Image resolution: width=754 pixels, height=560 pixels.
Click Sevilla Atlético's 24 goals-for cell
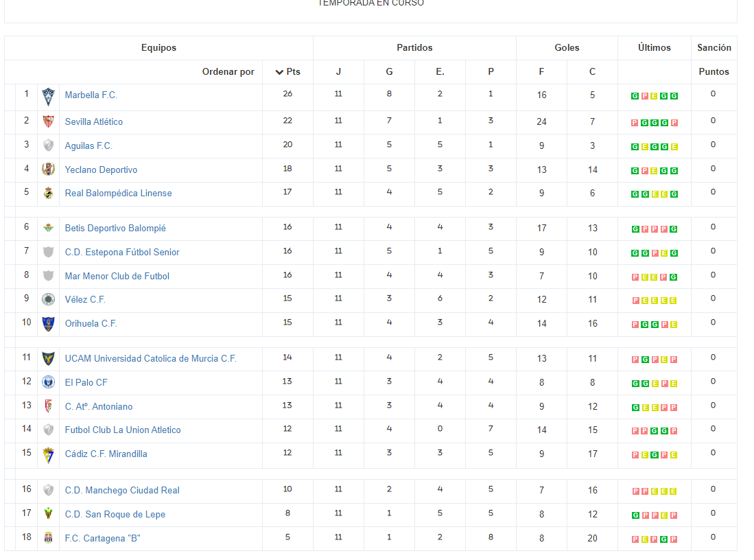pyautogui.click(x=541, y=121)
